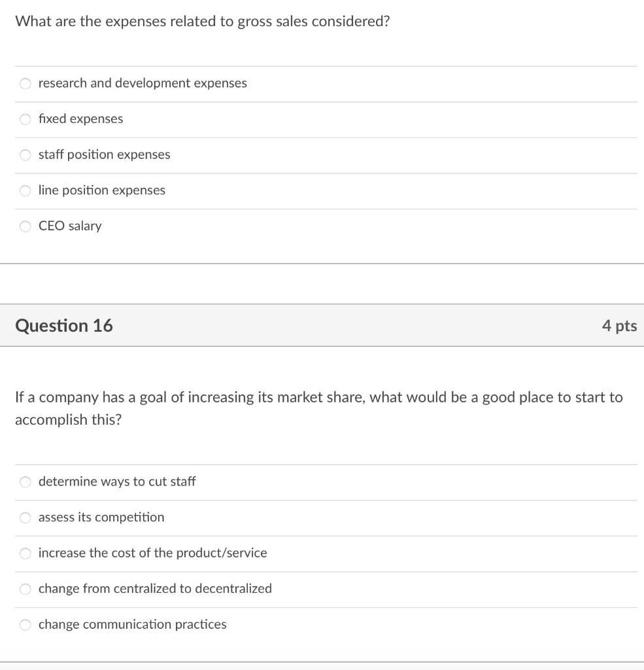This screenshot has width=644, height=670.
Task: Click the Question 16 header
Action: pyautogui.click(x=63, y=325)
